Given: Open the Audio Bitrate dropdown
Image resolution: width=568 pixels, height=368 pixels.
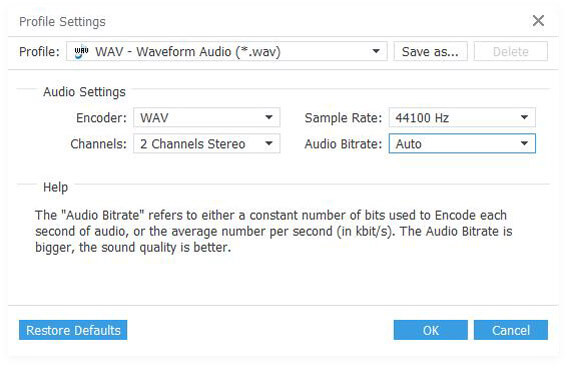Looking at the screenshot, I should pos(462,144).
